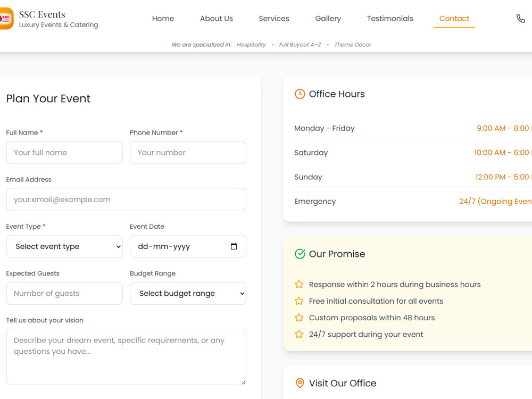Click the Event Date dd-mm-yyyy field

[x=188, y=246]
